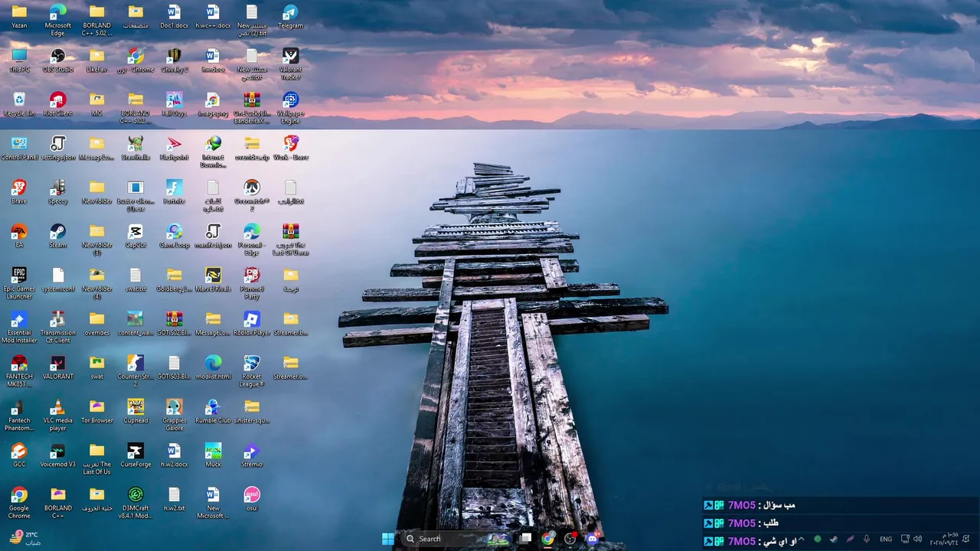This screenshot has height=551, width=980.
Task: Select the Overwatch 2 icon
Action: coord(252,195)
